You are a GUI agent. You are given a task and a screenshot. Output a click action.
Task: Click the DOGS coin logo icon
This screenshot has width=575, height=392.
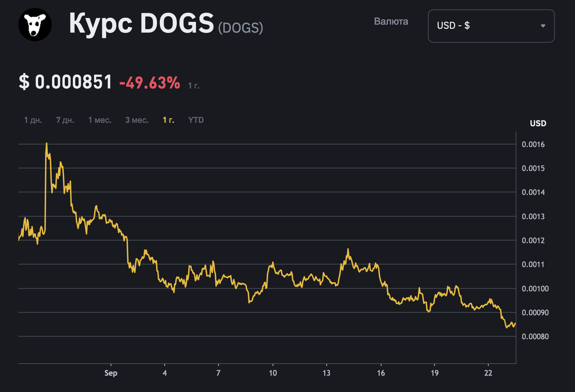point(35,25)
